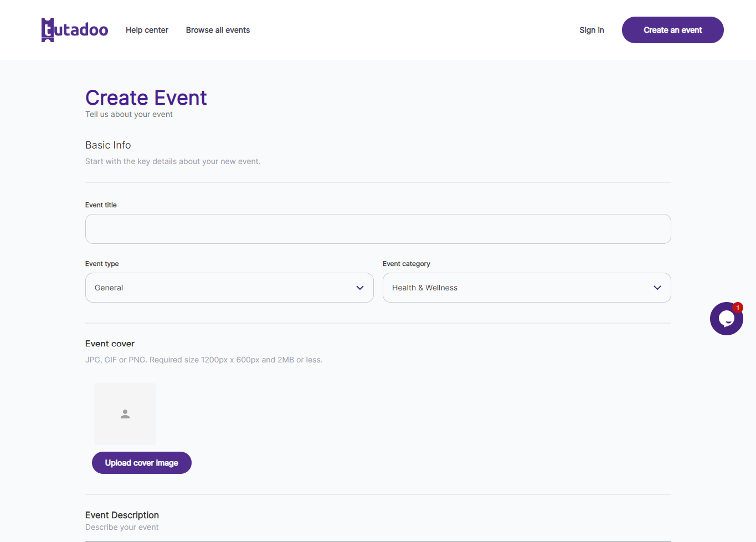Focus the Event title input field

click(378, 229)
